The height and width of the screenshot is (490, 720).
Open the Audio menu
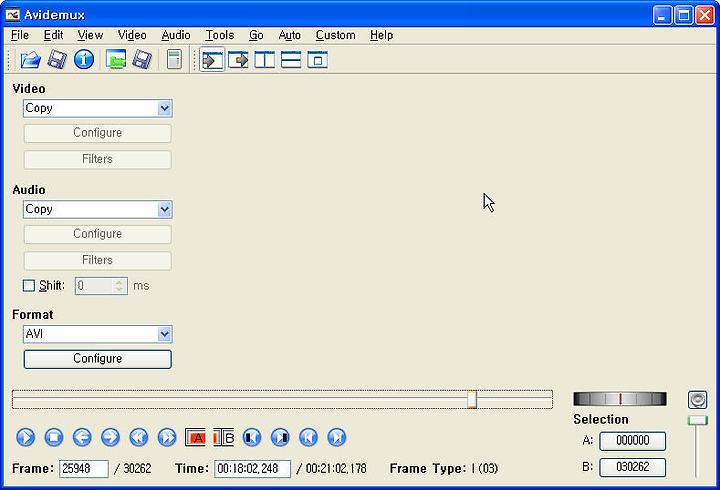click(x=176, y=35)
